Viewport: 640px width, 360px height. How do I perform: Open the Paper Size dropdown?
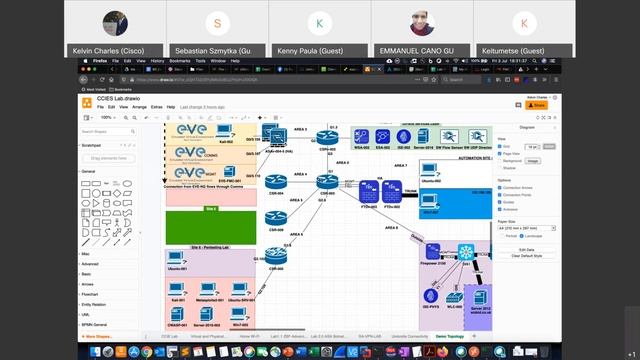coord(527,228)
